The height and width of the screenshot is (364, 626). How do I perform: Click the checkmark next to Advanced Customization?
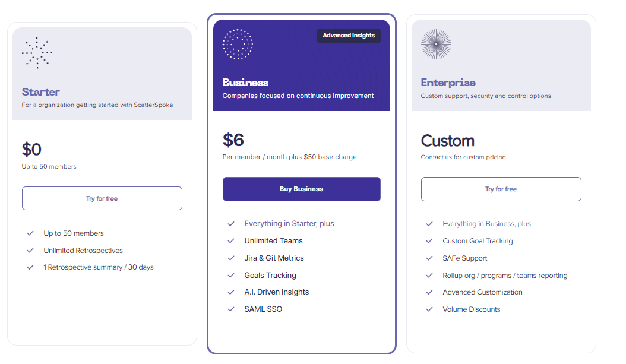point(429,292)
